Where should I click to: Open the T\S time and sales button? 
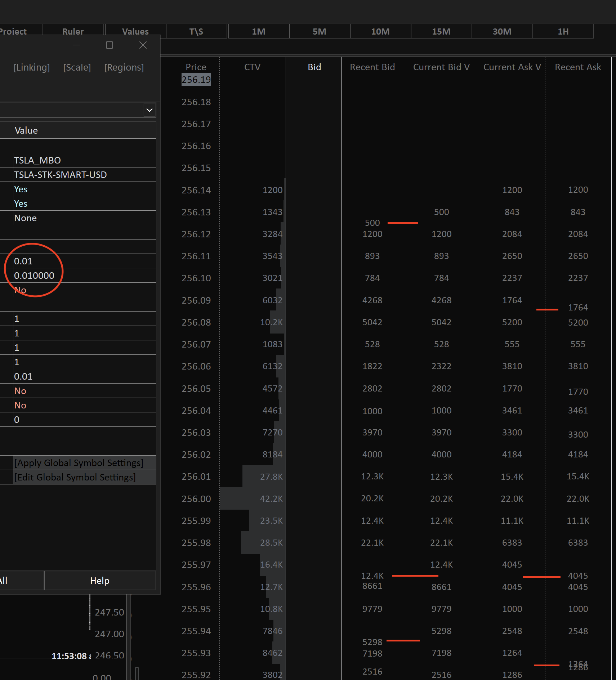point(196,31)
